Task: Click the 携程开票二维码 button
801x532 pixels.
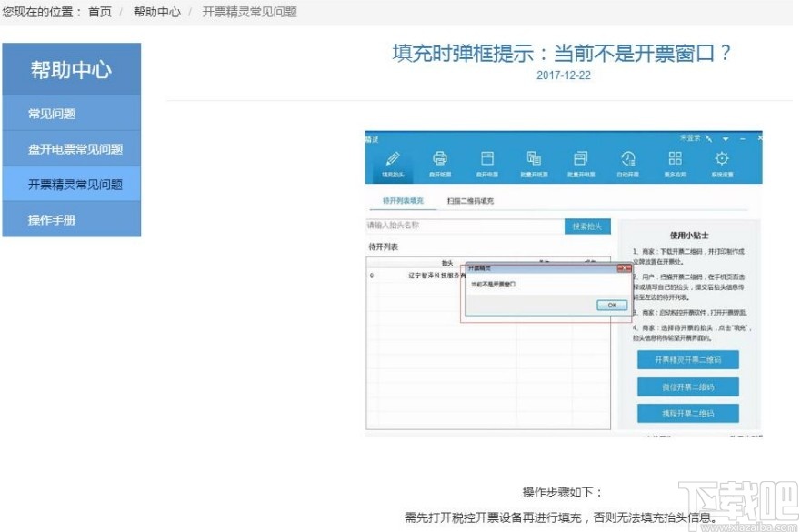Action: (x=688, y=413)
